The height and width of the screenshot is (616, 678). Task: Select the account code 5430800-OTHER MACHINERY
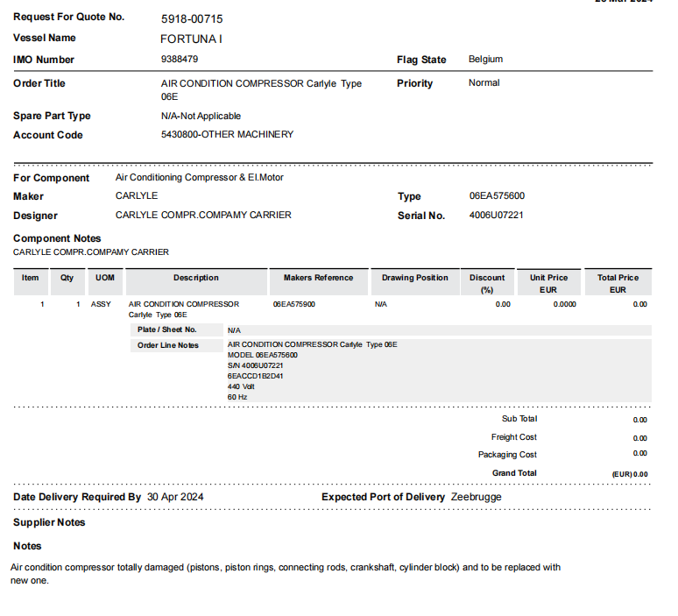point(227,135)
